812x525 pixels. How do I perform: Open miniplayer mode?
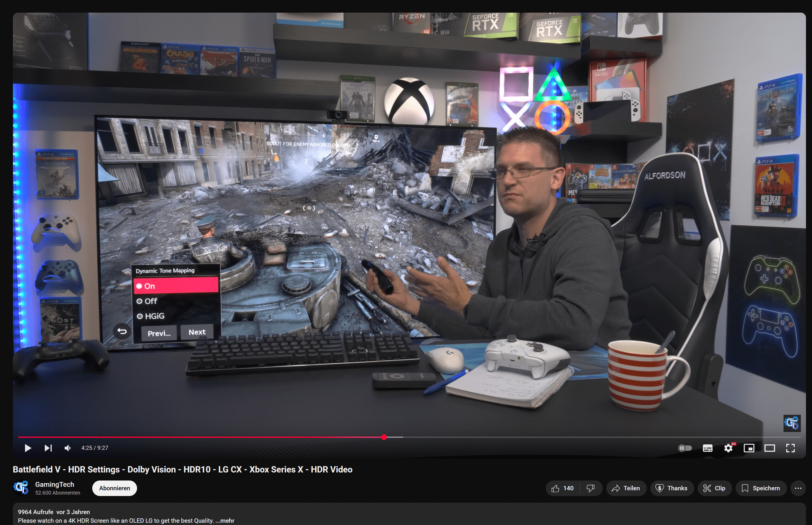(749, 448)
